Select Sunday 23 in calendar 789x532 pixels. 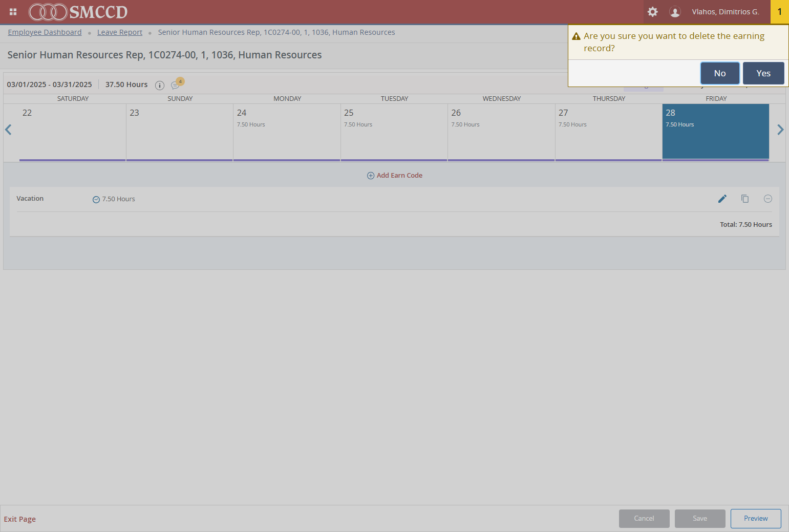180,132
